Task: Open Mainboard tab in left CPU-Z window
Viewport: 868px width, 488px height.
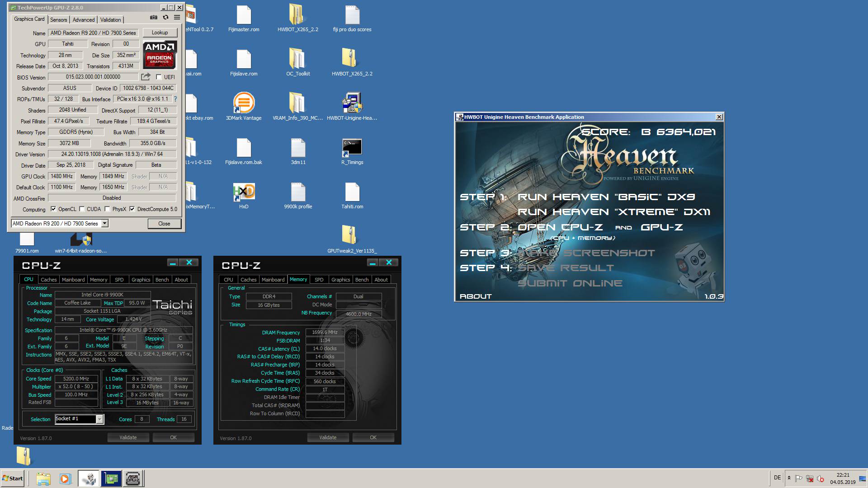Action: (73, 280)
